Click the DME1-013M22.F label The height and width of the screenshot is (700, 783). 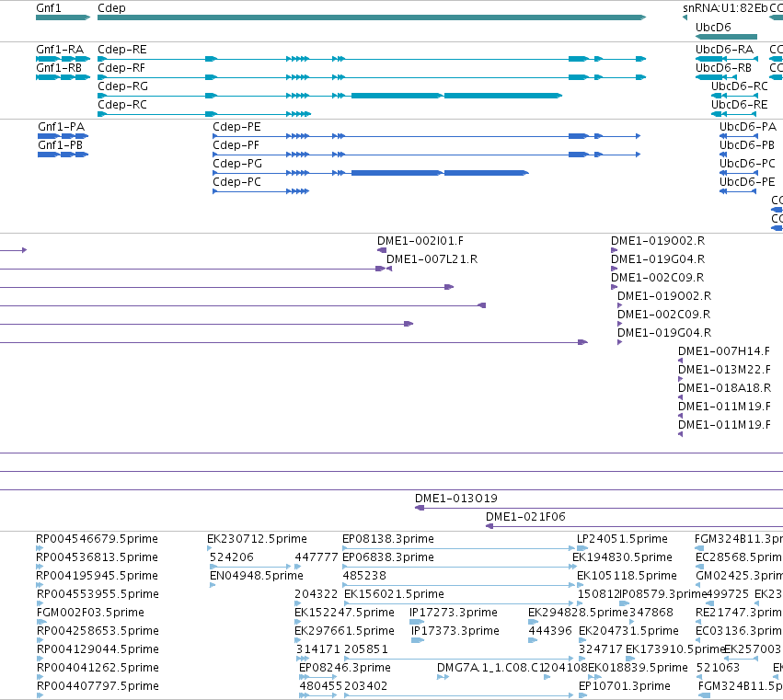pos(724,370)
